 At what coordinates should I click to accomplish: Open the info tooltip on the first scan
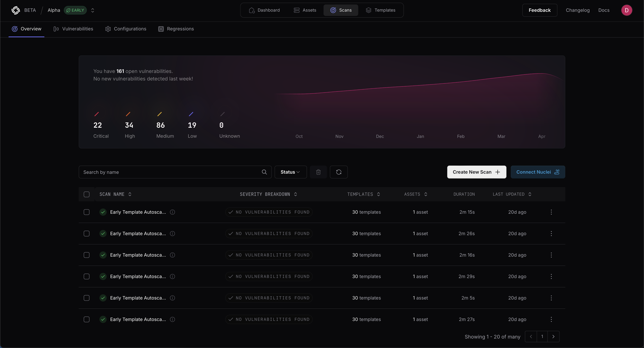(172, 212)
